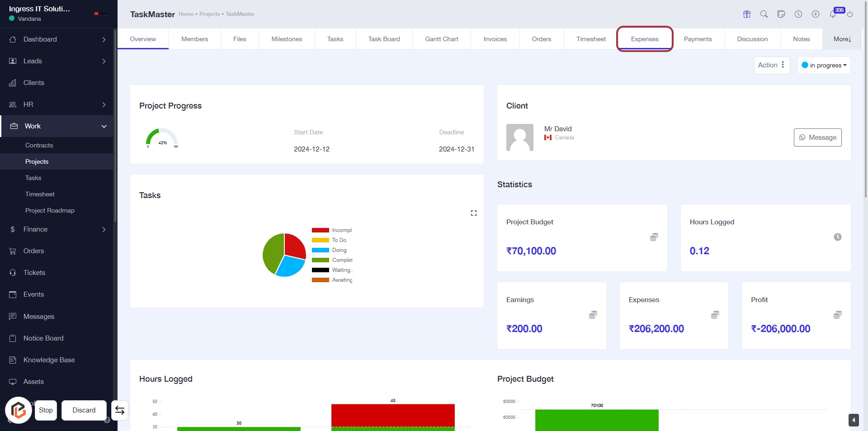
Task: Switch to the Expenses tab
Action: (645, 39)
